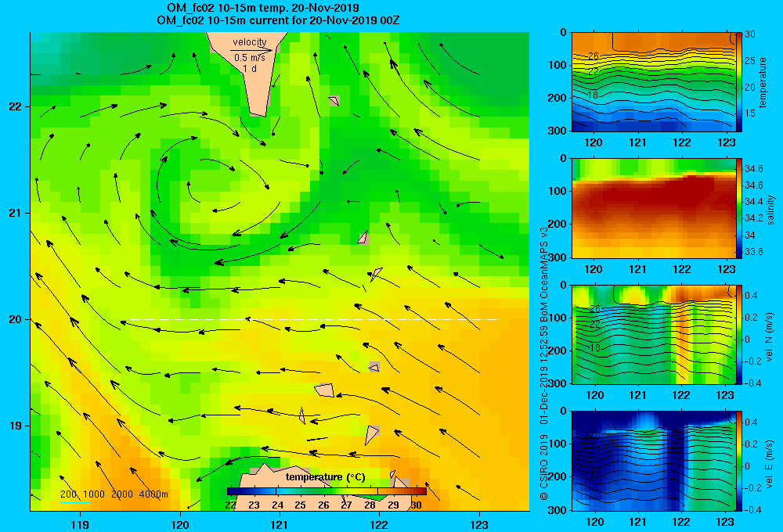Click the temperature section's 122 longitude label

[682, 142]
